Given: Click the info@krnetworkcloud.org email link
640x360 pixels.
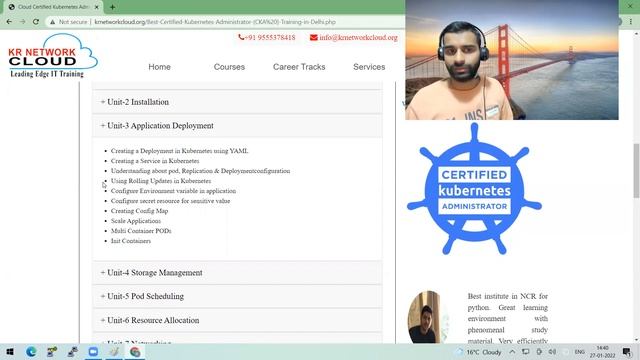Looking at the screenshot, I should click(358, 38).
